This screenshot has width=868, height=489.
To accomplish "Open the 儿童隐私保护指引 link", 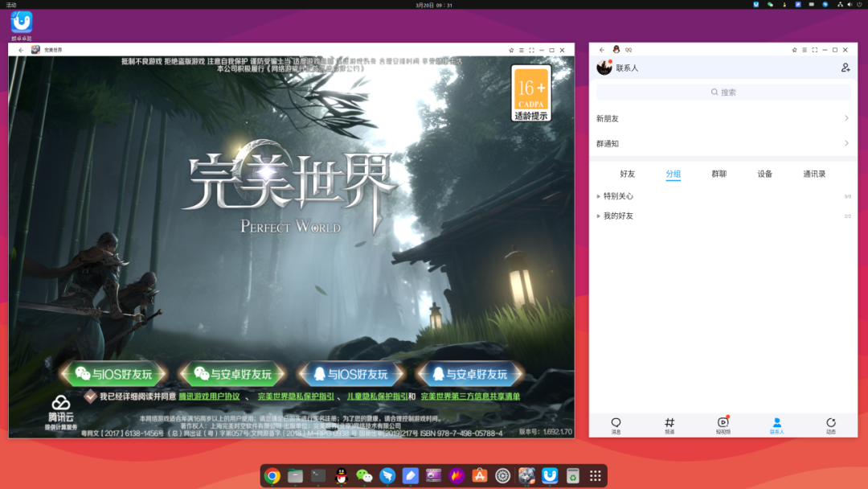I will pyautogui.click(x=378, y=397).
